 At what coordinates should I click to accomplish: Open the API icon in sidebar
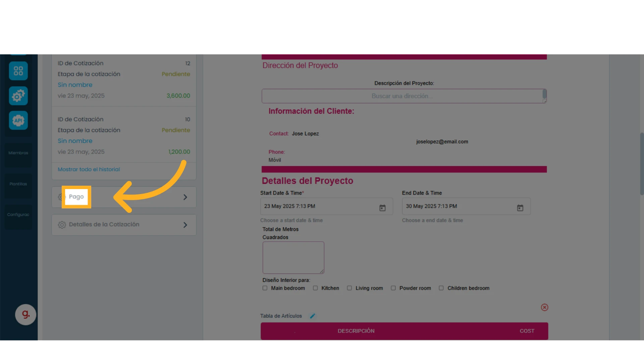18,120
